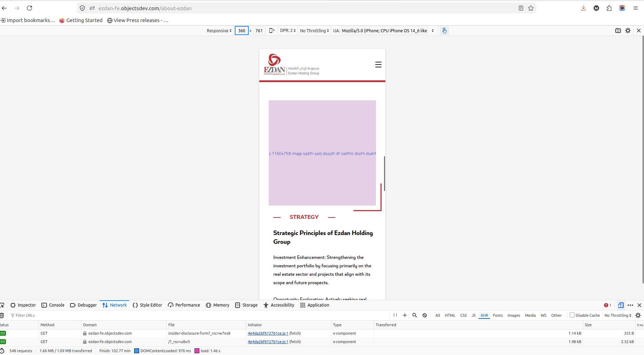Click the M extension icon
644x355 pixels.
click(x=596, y=8)
